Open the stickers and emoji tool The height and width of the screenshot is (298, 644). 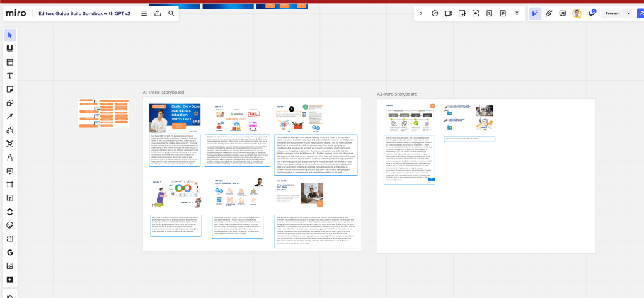click(10, 225)
